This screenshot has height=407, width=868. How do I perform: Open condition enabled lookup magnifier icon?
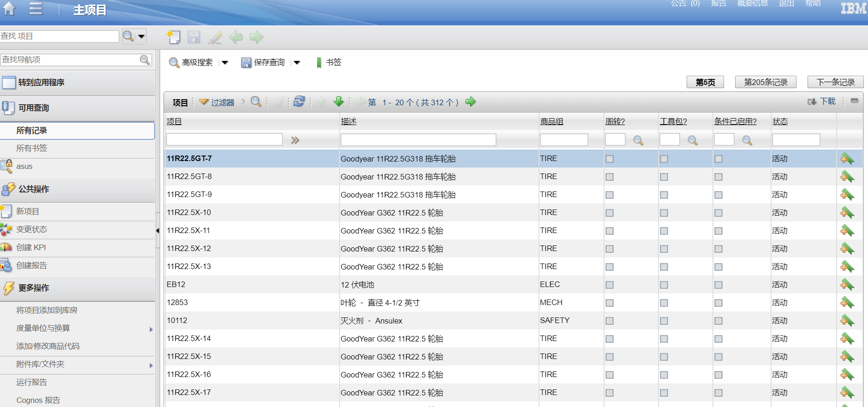(x=747, y=140)
